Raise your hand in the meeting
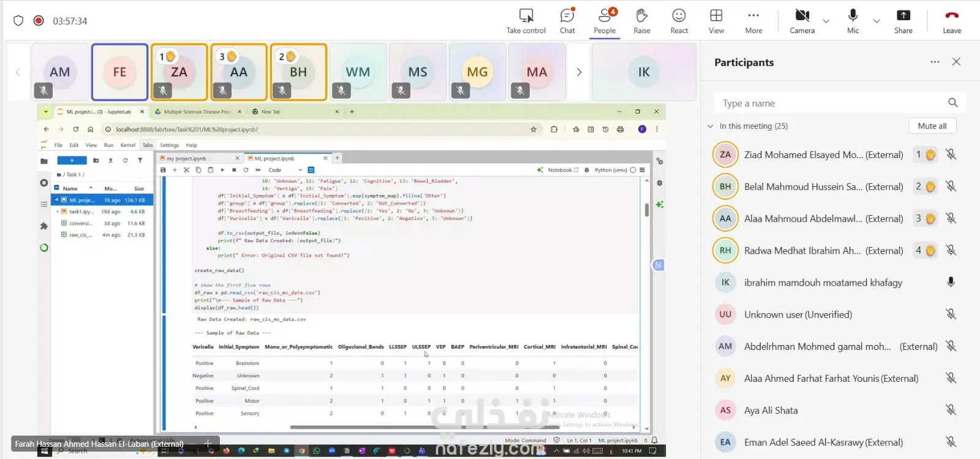This screenshot has width=980, height=459. [642, 21]
